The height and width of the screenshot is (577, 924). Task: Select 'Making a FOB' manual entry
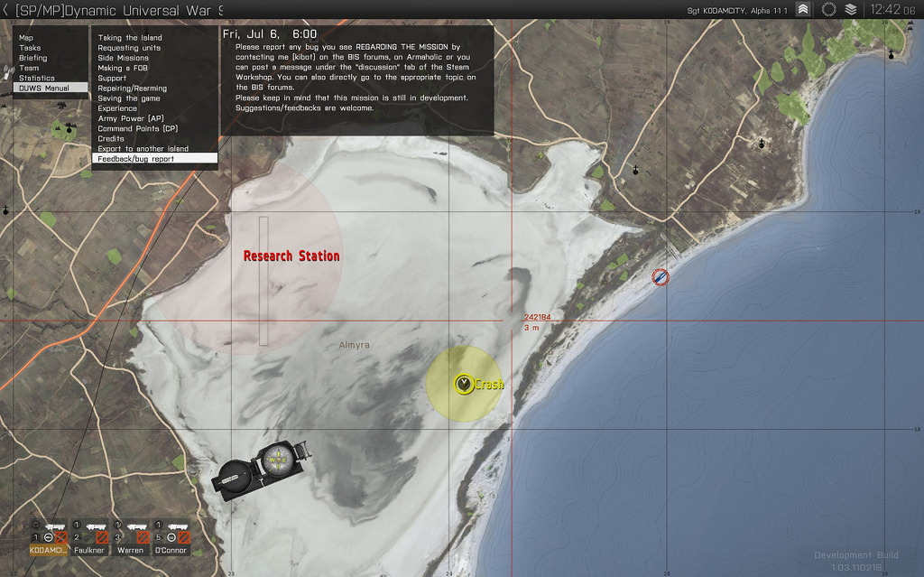(125, 68)
